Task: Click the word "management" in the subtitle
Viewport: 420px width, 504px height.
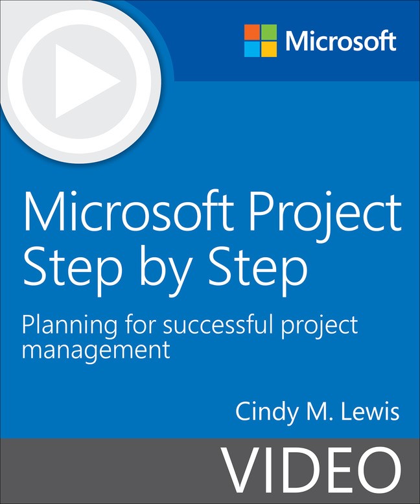Action: [96, 350]
